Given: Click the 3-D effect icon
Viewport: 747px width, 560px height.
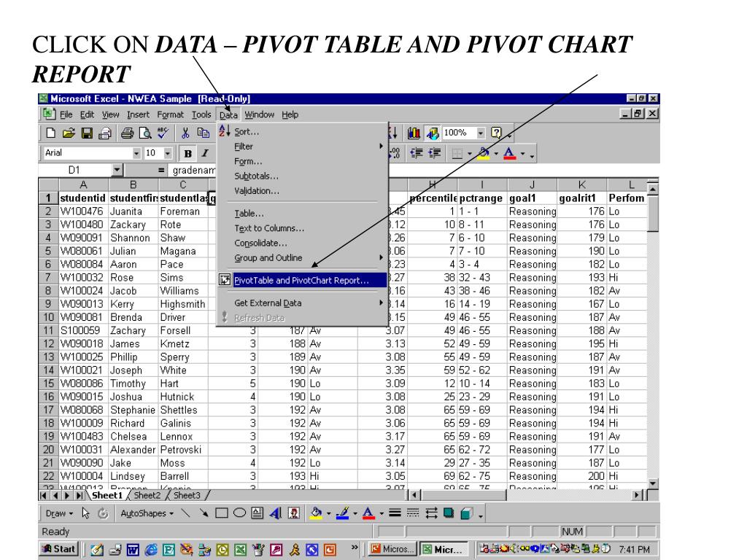Looking at the screenshot, I should [x=467, y=513].
